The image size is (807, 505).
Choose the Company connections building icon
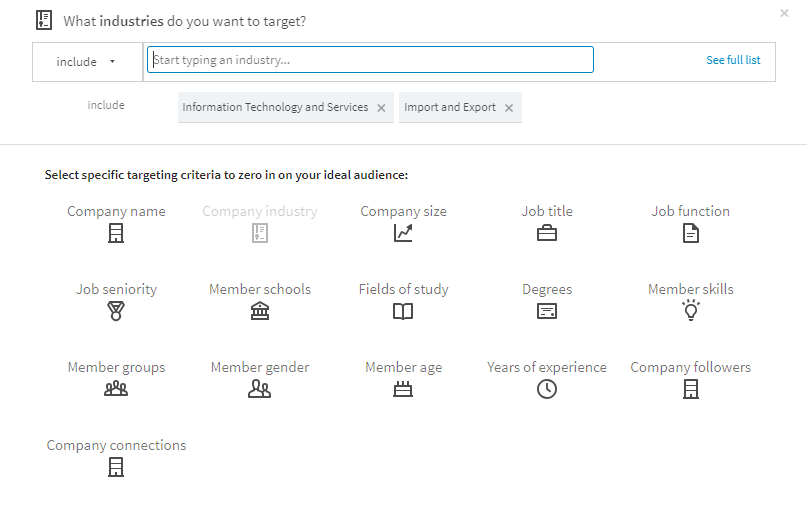(116, 467)
